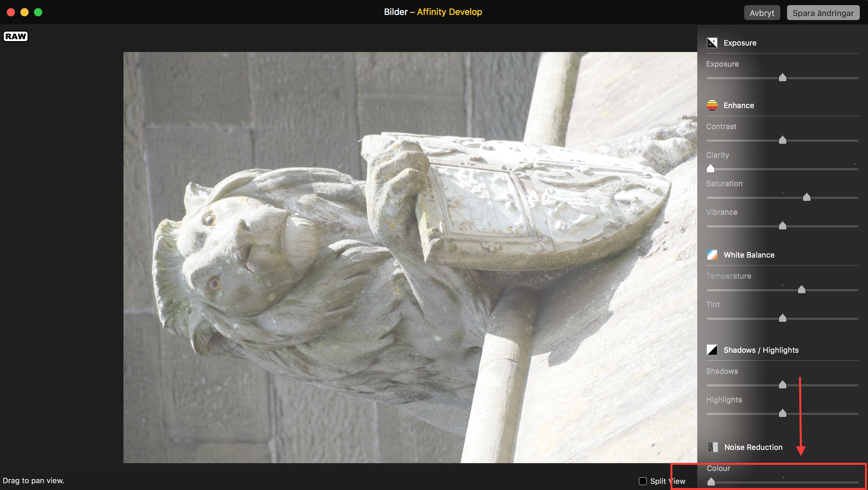Click the Saturation slider handle
The width and height of the screenshot is (868, 490).
[x=807, y=197]
